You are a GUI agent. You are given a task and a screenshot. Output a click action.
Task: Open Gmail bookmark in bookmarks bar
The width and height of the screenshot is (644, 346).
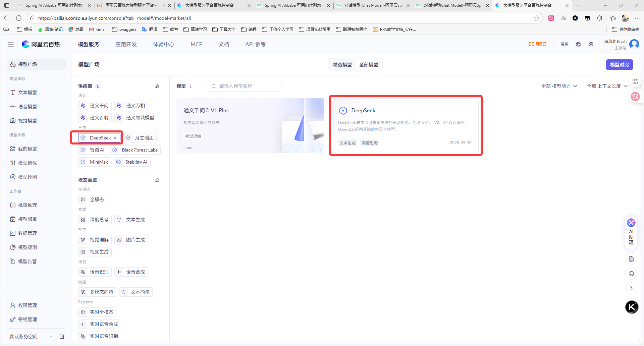click(98, 30)
